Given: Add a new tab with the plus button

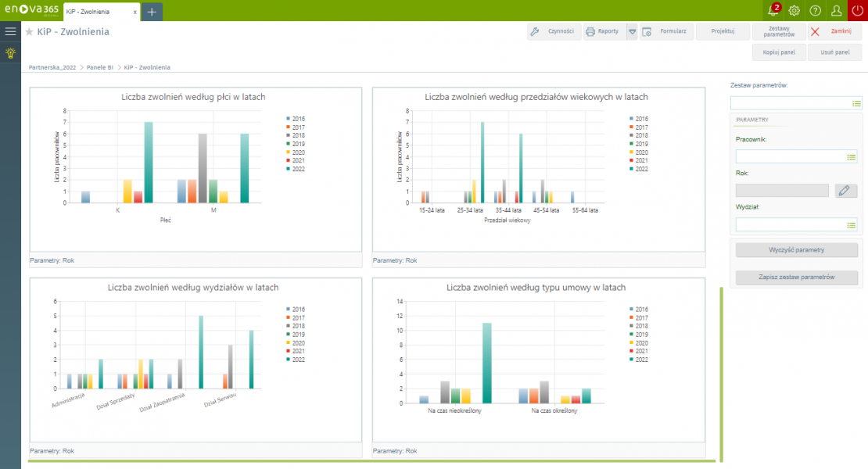Looking at the screenshot, I should coord(152,12).
